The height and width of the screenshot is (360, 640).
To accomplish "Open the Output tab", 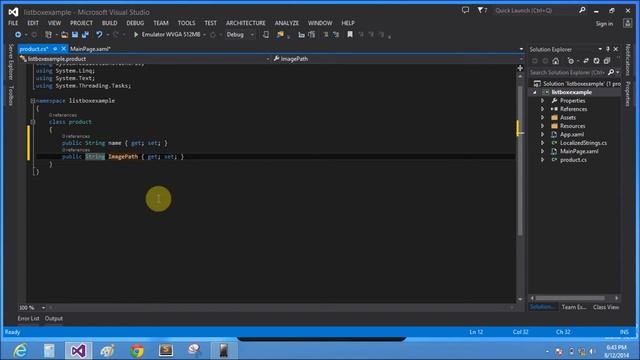I will [x=54, y=318].
